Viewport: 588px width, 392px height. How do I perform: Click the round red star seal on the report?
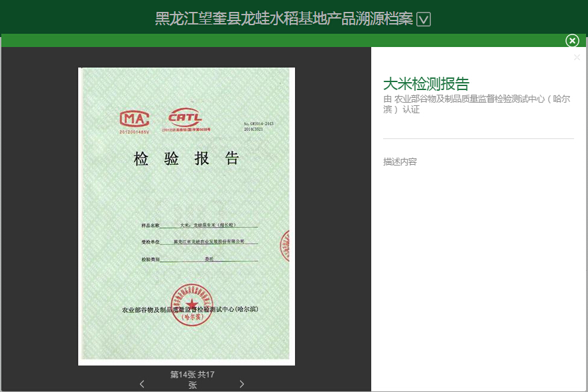[192, 304]
